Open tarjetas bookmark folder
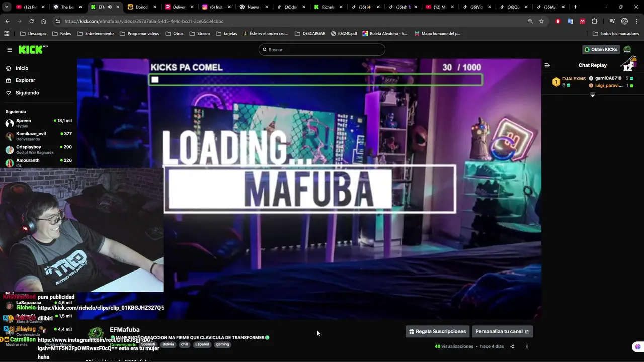Viewport: 644px width, 362px height. [x=226, y=34]
